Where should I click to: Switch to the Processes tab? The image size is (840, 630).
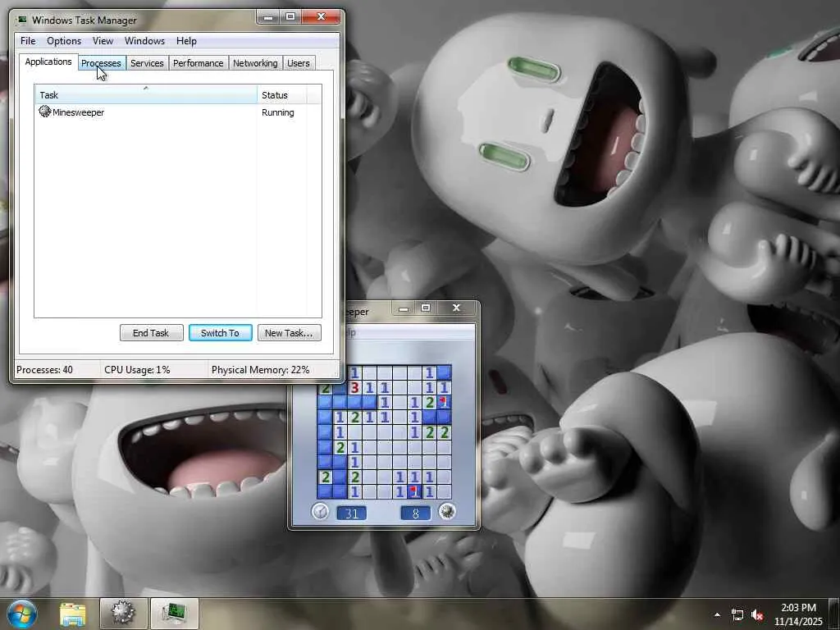coord(101,63)
